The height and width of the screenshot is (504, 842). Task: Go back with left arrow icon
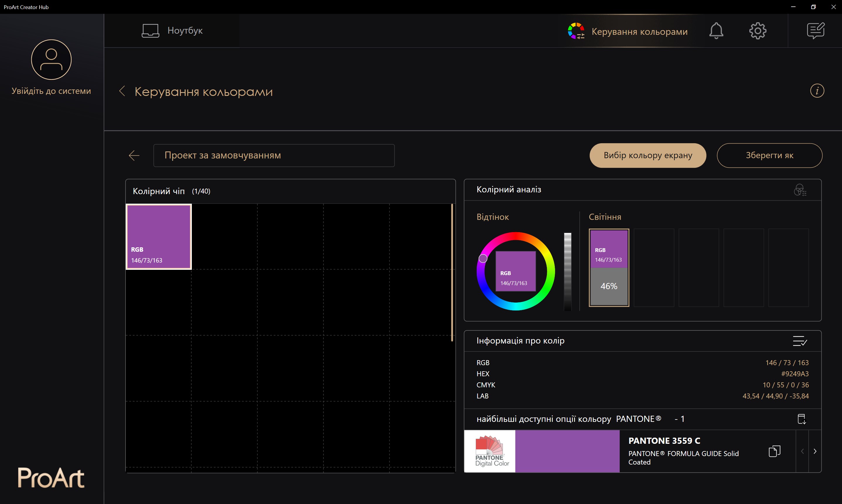click(x=134, y=156)
